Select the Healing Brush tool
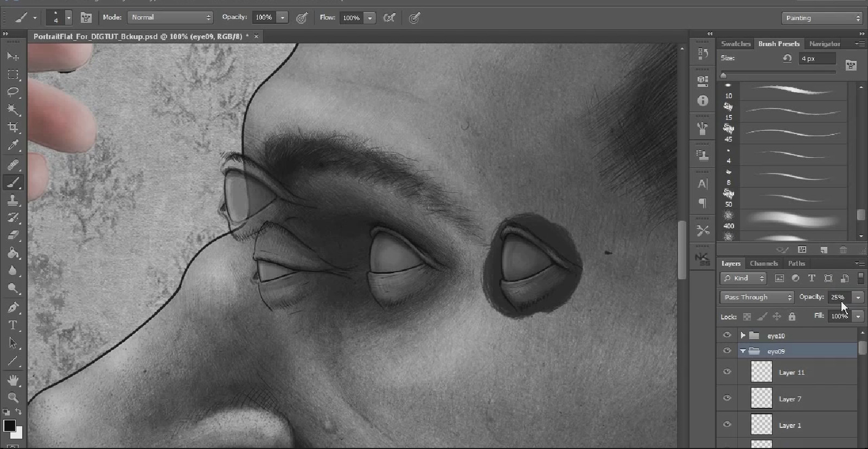 point(13,164)
